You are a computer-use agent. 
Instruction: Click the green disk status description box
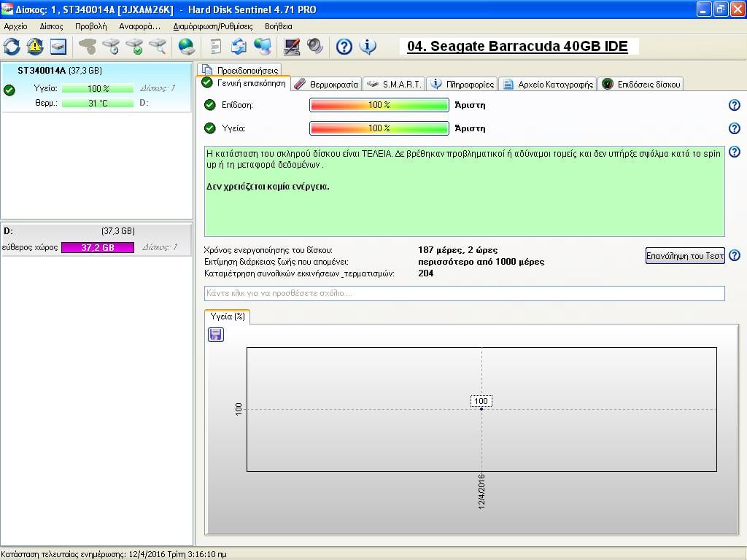465,192
